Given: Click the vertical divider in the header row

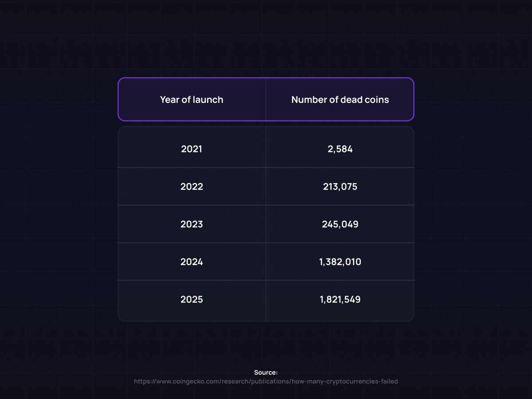Looking at the screenshot, I should pyautogui.click(x=266, y=99).
